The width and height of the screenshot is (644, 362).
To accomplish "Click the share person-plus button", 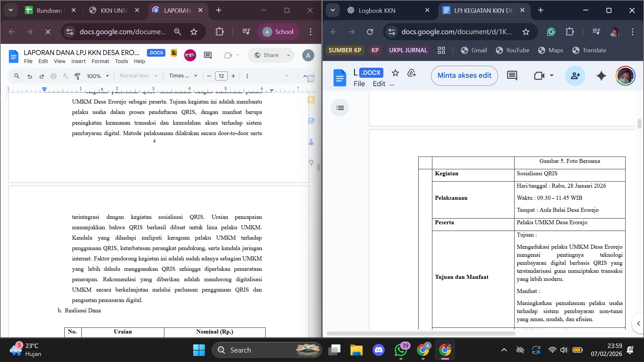I will coord(575,76).
